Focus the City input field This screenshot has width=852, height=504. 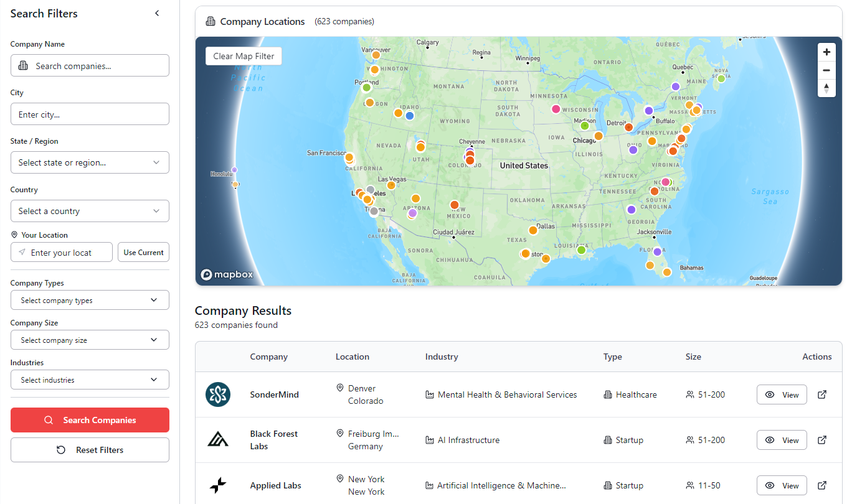click(90, 114)
